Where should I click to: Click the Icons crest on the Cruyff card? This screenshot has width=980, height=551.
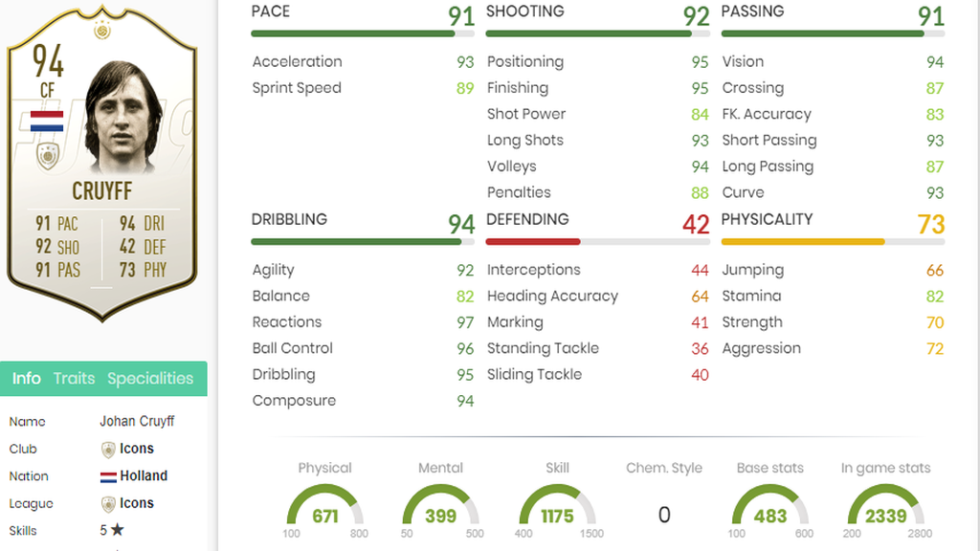(48, 156)
